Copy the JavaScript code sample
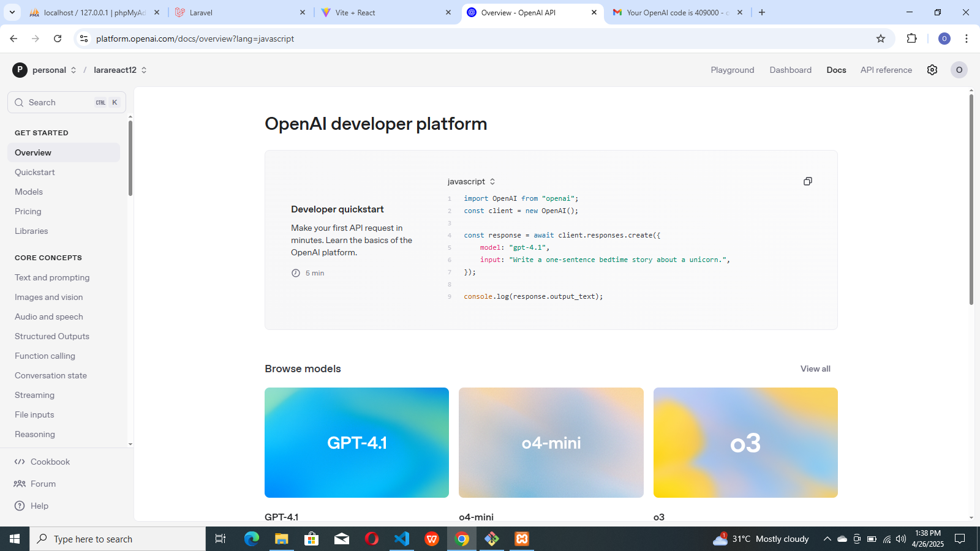 pos(808,181)
